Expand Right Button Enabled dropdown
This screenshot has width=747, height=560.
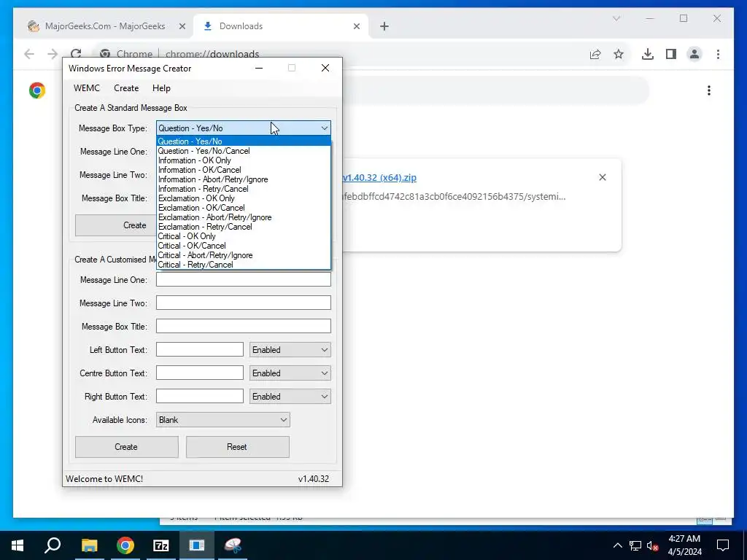click(290, 397)
